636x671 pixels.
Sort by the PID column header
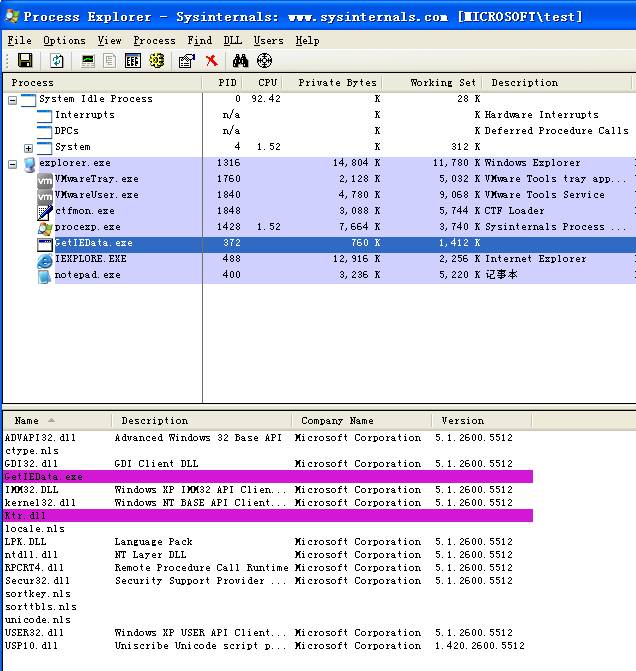point(222,83)
